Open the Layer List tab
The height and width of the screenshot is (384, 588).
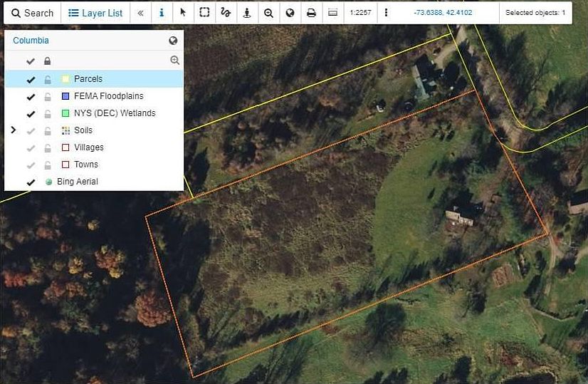pyautogui.click(x=95, y=13)
